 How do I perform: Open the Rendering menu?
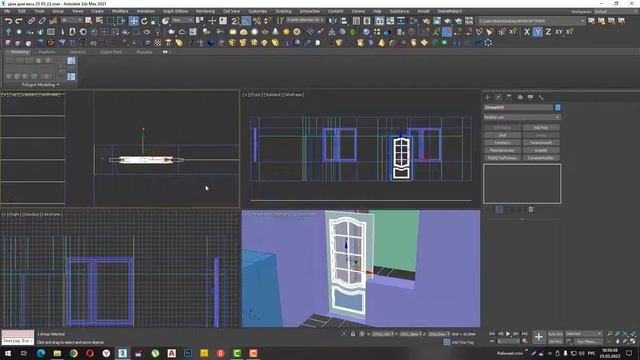pos(205,11)
